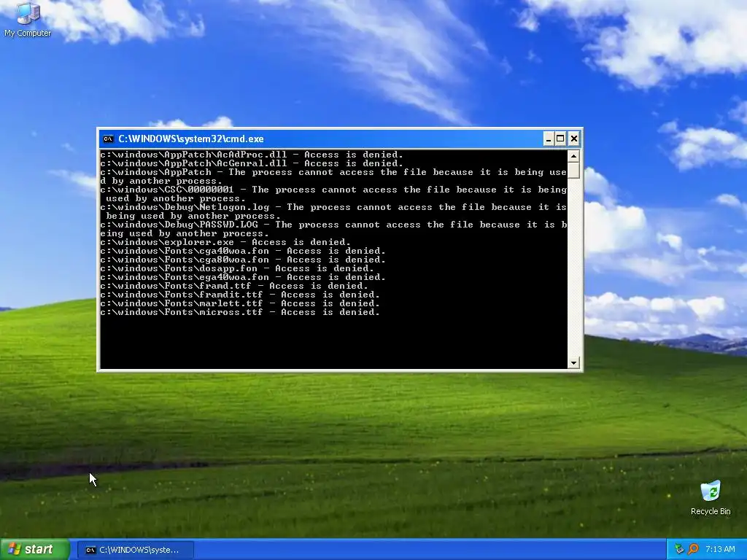Click the framdit.ttf denied line
This screenshot has height=560, width=747.
[x=240, y=295]
